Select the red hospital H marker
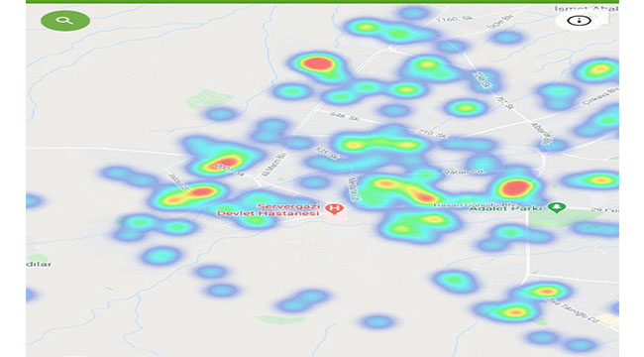 [x=334, y=209]
